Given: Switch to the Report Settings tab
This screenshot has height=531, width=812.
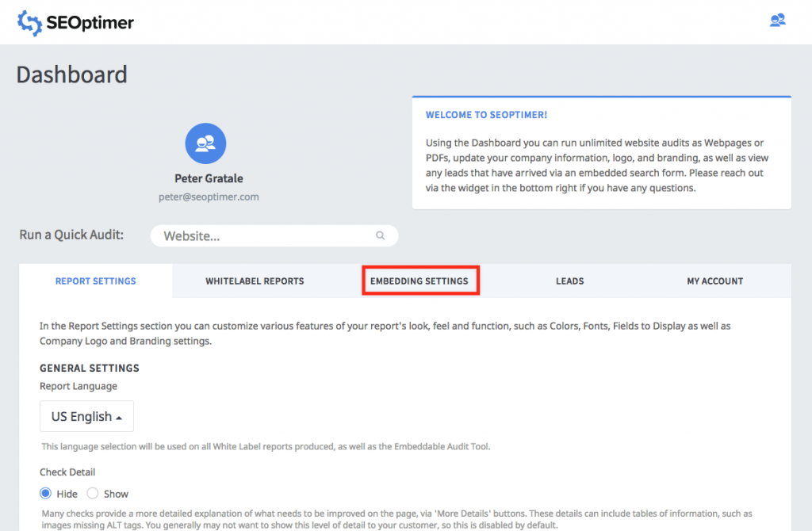Looking at the screenshot, I should 95,281.
